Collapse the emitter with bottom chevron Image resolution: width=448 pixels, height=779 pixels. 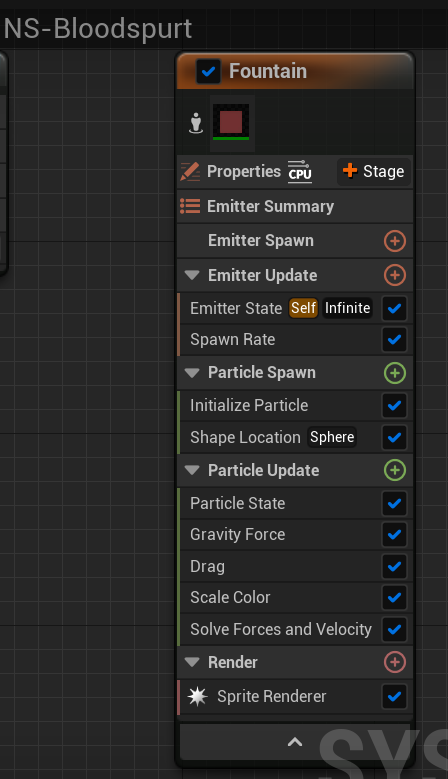[x=295, y=742]
